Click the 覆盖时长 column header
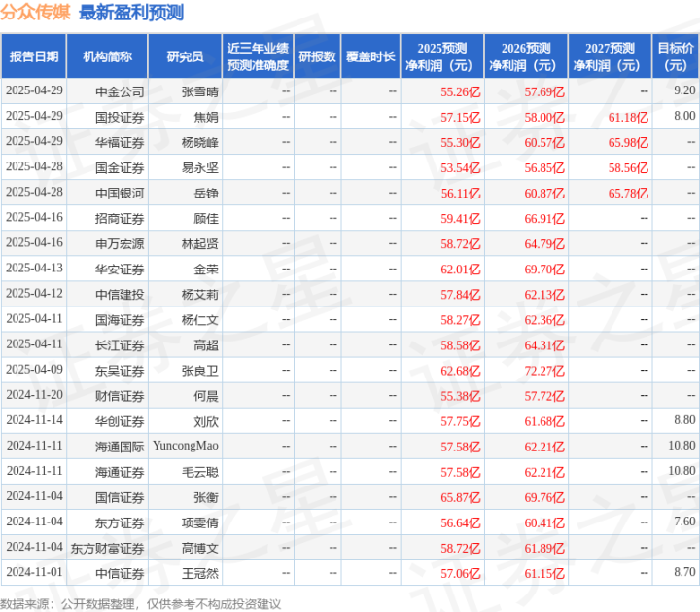The image size is (700, 612). 370,56
